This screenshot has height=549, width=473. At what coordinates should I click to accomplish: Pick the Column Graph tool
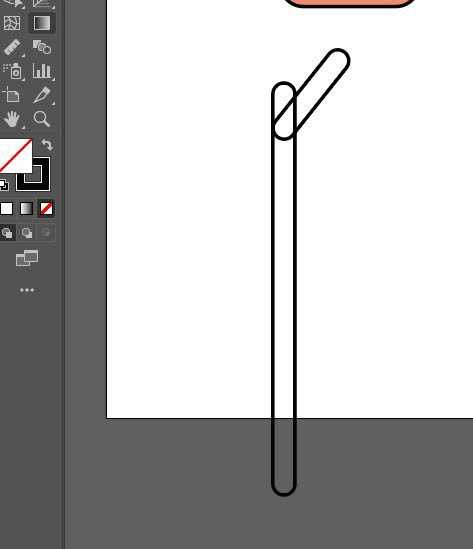point(42,71)
